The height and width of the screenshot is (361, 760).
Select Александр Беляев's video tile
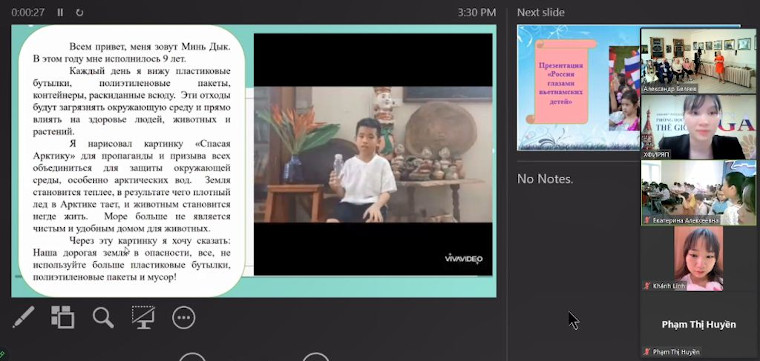(x=698, y=61)
